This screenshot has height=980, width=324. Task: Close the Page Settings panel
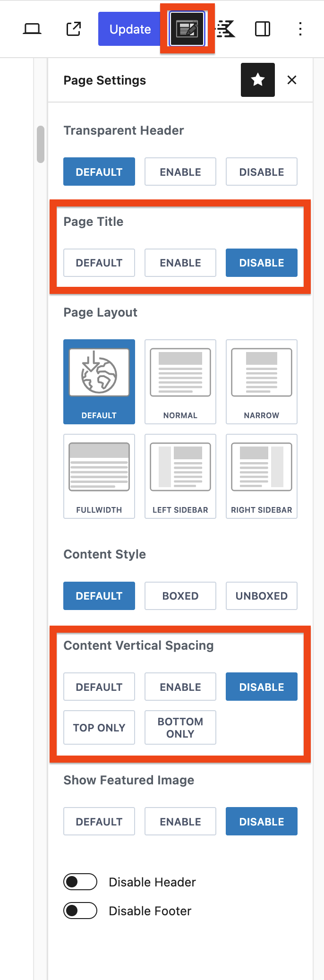(x=292, y=80)
